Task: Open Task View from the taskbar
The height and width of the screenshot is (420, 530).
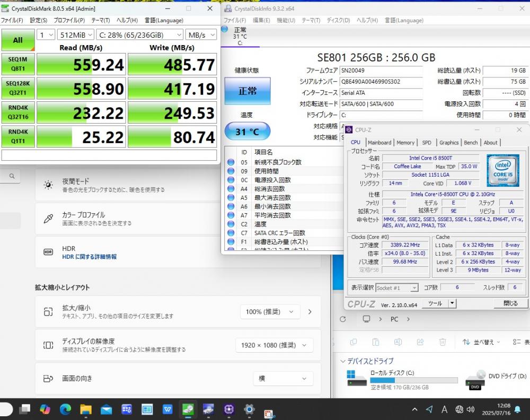Action: 25,409
